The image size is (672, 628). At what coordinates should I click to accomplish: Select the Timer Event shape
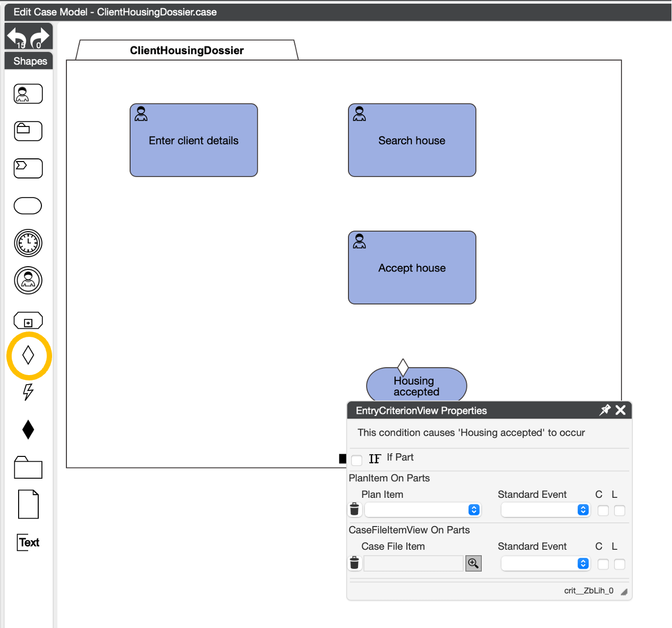click(28, 243)
